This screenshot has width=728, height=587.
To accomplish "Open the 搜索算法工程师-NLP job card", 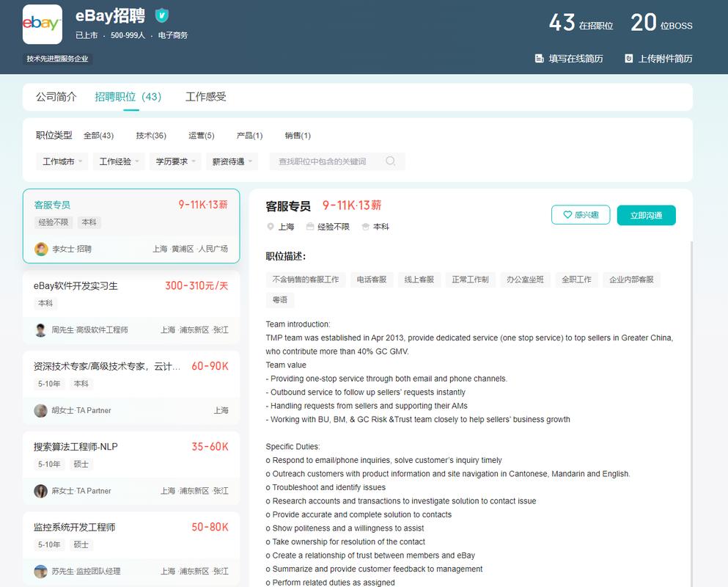I will (x=131, y=468).
